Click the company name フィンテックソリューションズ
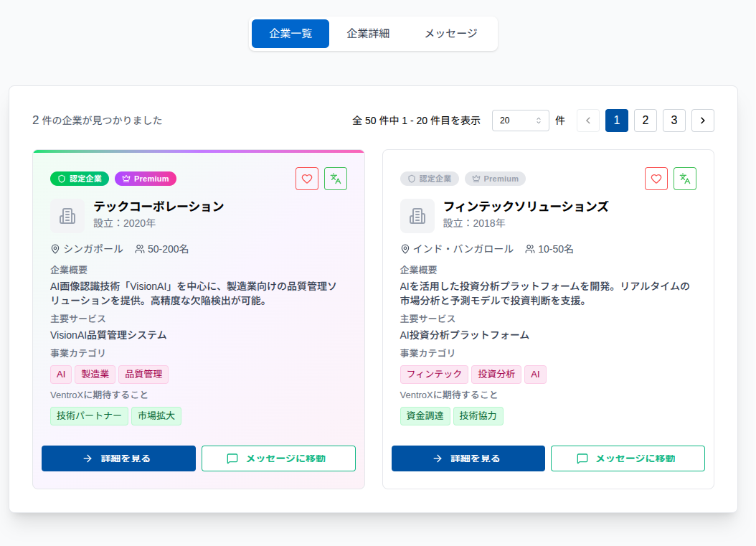Screen dimensions: 756x546 point(526,207)
